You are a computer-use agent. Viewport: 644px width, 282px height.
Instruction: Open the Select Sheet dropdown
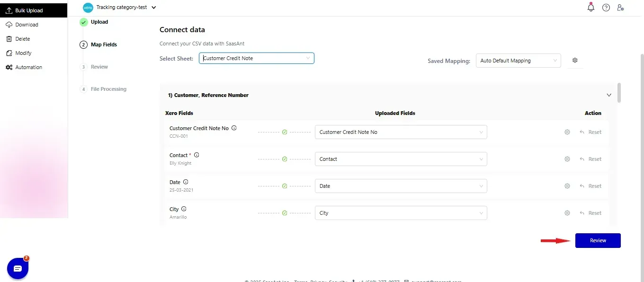(257, 58)
